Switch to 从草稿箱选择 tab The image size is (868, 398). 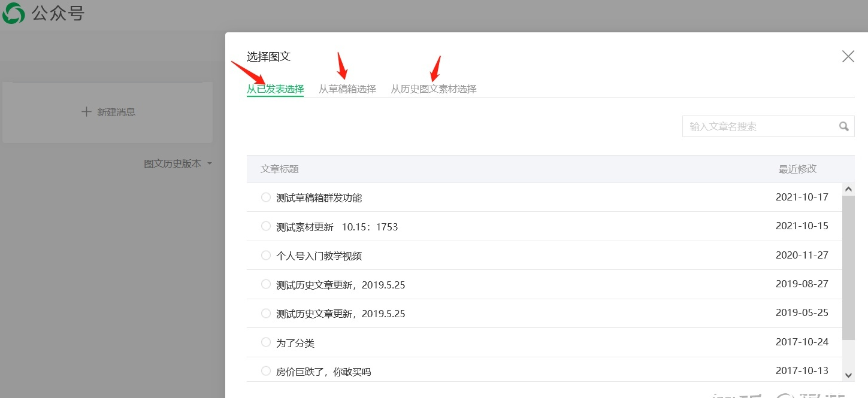click(x=347, y=89)
